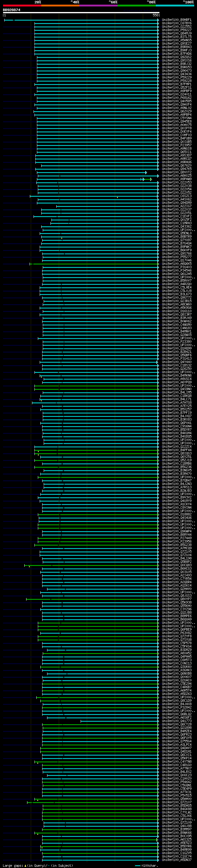
Task: Select label UniRef100_P50515
Action: click(176, 795)
